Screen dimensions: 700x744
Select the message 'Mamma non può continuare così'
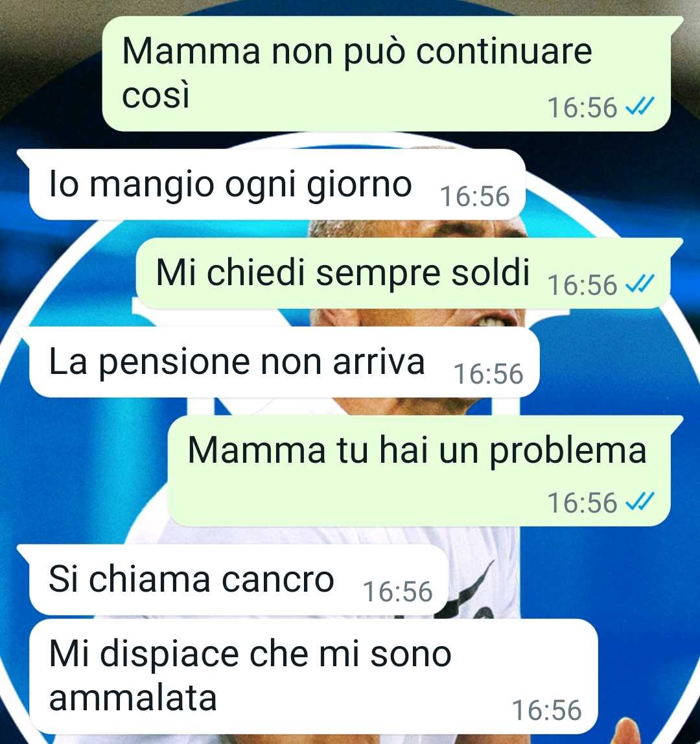pyautogui.click(x=386, y=73)
